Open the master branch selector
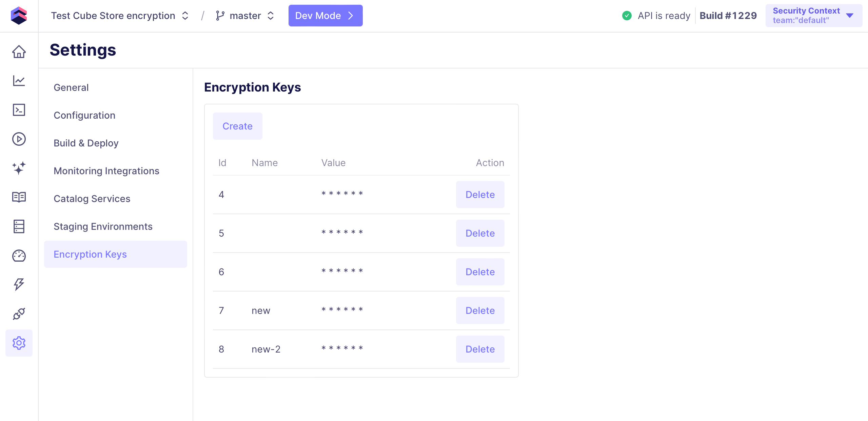Image resolution: width=868 pixels, height=421 pixels. (245, 16)
